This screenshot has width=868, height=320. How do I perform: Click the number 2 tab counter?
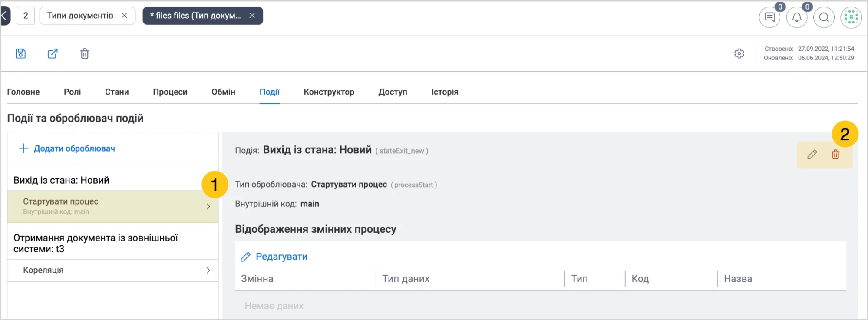coord(26,16)
